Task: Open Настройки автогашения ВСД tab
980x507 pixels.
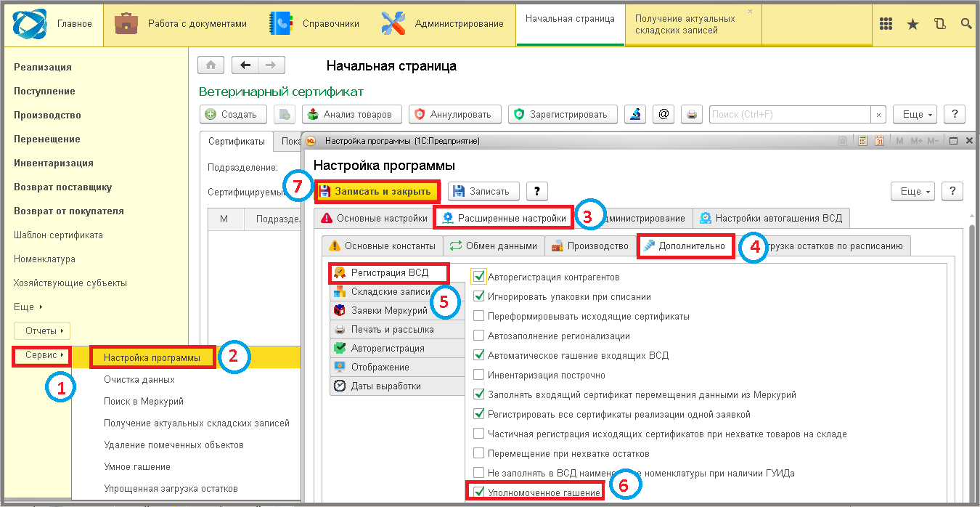Action: [x=771, y=217]
